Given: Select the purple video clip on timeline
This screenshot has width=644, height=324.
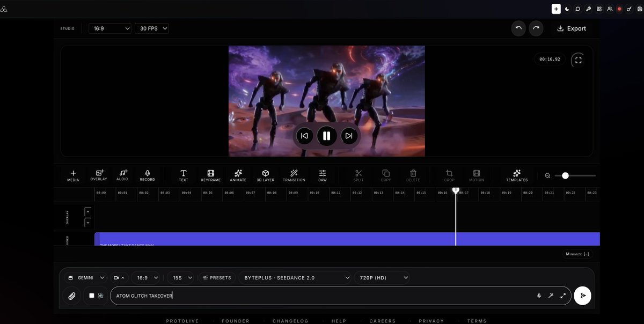Looking at the screenshot, I should click(x=347, y=239).
